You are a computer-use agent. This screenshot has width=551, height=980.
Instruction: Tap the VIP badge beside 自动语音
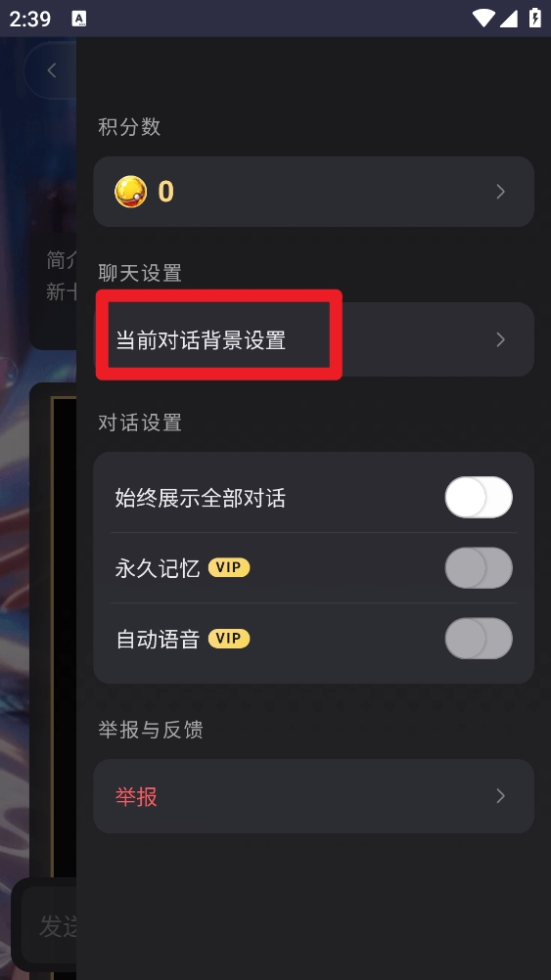pyautogui.click(x=229, y=638)
